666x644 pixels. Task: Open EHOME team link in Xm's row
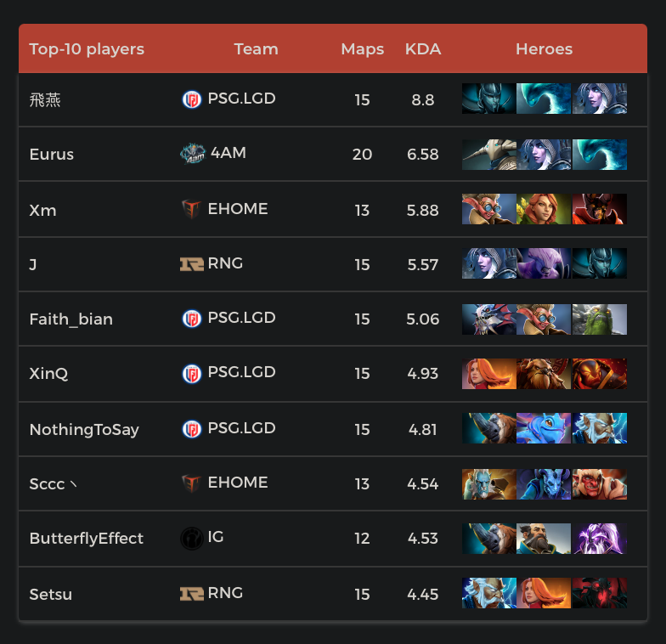pyautogui.click(x=237, y=209)
